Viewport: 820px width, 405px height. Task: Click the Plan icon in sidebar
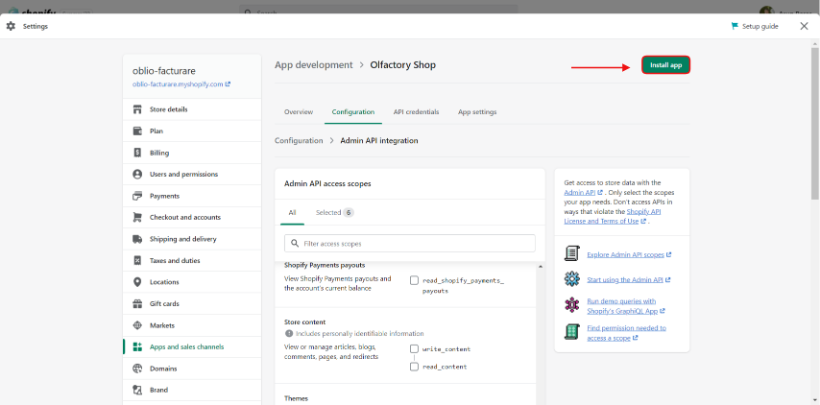[138, 131]
